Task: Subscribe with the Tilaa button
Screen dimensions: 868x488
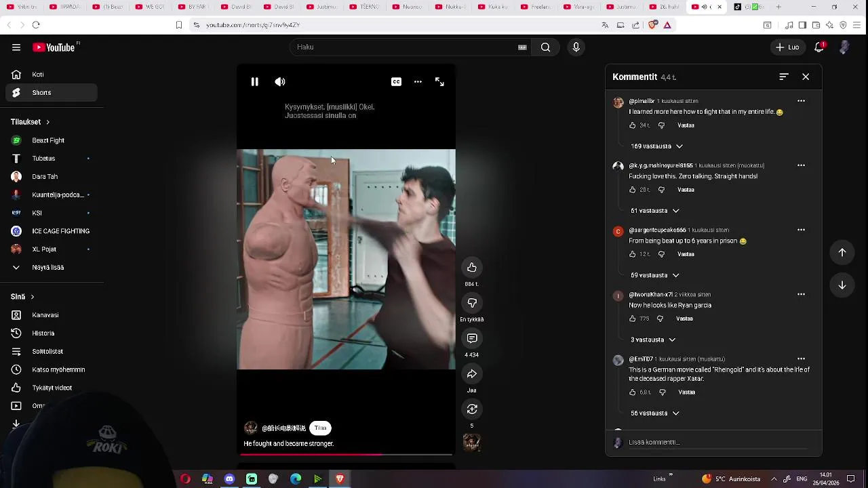Action: (x=320, y=428)
